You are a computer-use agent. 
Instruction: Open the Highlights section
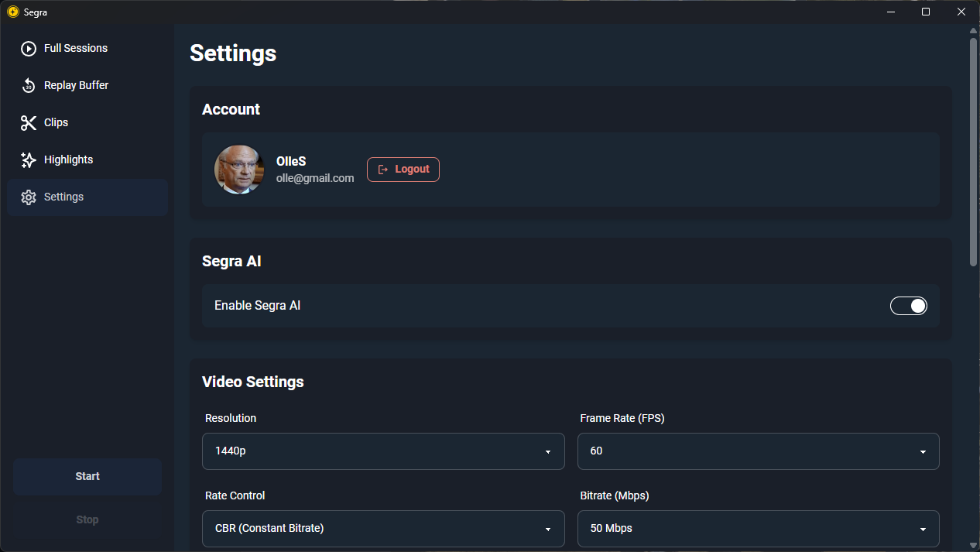pyautogui.click(x=87, y=159)
